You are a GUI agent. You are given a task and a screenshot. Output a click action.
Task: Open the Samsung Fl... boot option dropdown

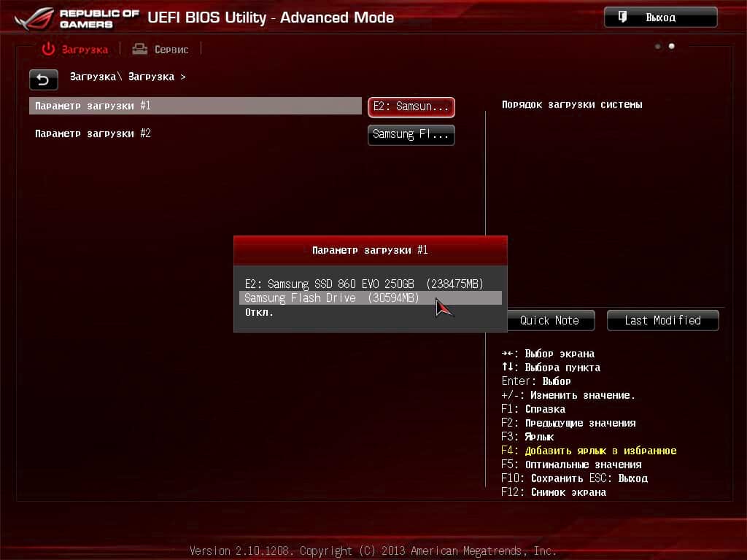[x=411, y=135]
